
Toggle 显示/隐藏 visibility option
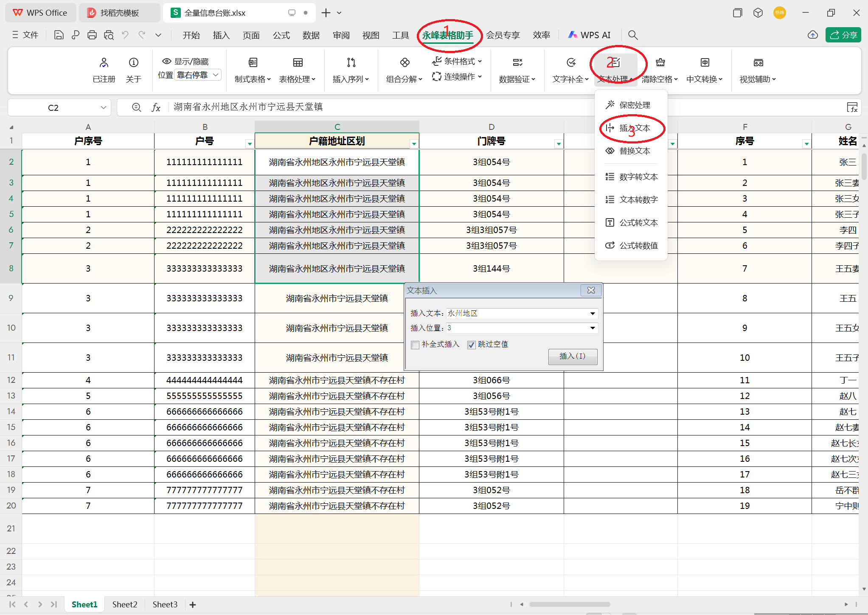[x=185, y=62]
